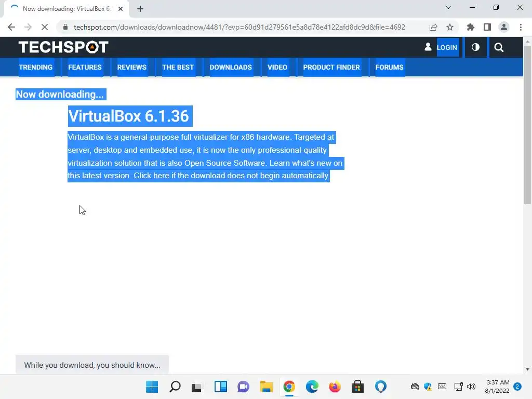532x399 pixels.
Task: Open the Chrome profile avatar
Action: click(504, 27)
